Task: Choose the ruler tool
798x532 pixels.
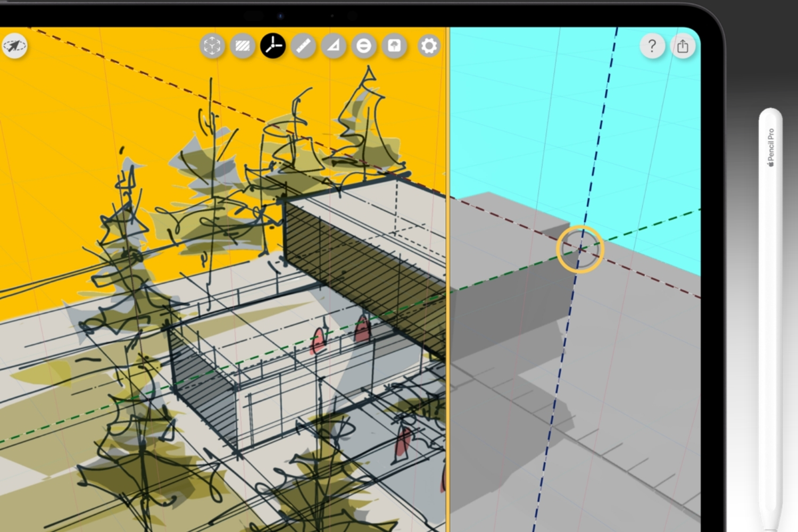Action: click(303, 46)
